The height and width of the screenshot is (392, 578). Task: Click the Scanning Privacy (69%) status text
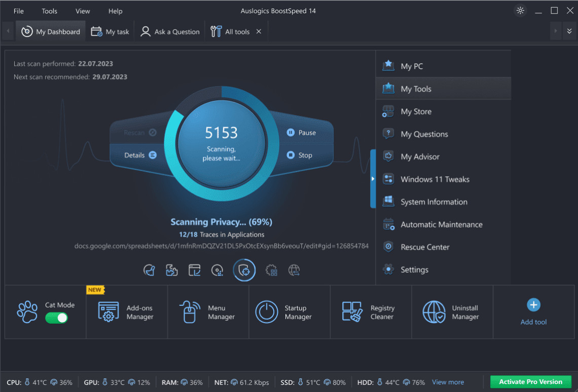221,222
